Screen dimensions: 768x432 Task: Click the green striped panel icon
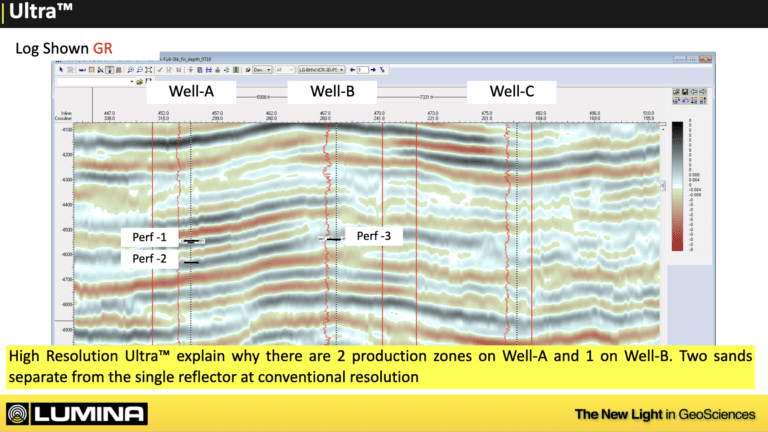coord(236,70)
